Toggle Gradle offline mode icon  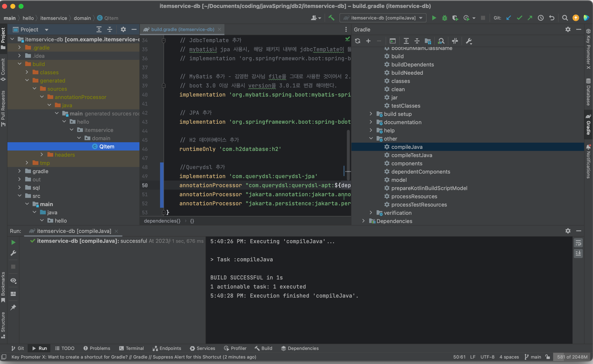455,41
